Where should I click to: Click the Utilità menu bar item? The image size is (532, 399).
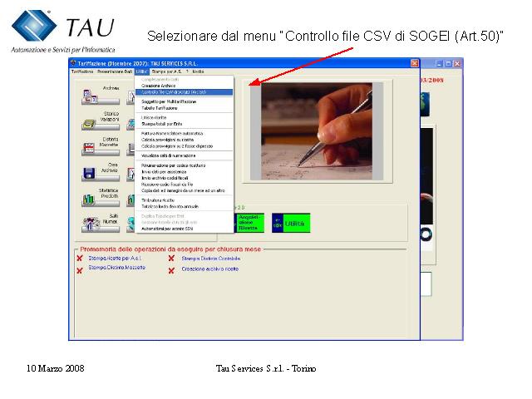[141, 71]
